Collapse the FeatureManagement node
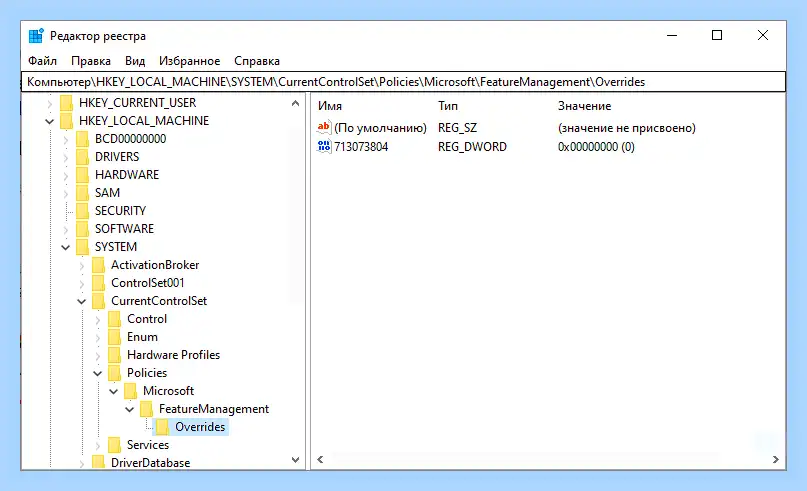The image size is (807, 491). [129, 410]
